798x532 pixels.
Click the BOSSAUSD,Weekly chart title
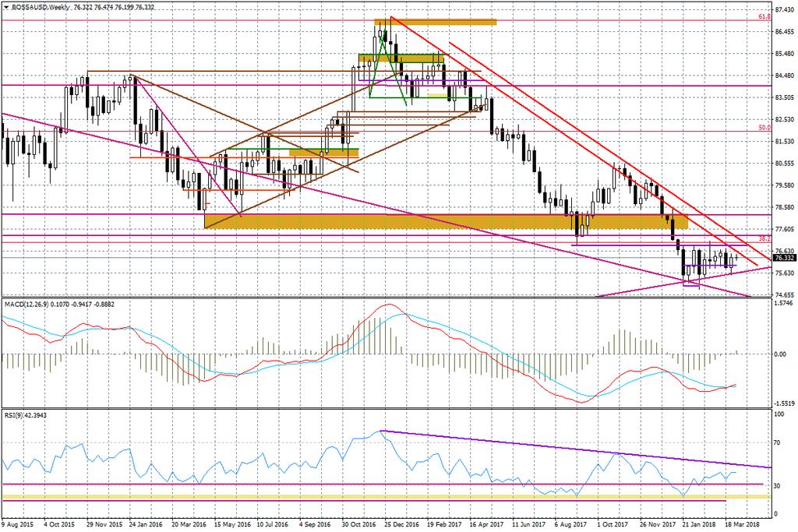click(x=41, y=8)
